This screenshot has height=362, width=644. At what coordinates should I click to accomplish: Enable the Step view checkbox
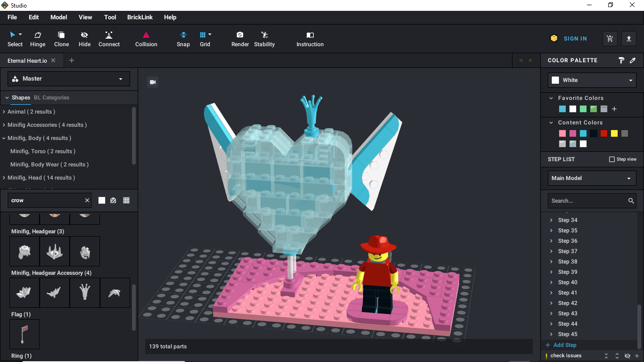pos(612,159)
